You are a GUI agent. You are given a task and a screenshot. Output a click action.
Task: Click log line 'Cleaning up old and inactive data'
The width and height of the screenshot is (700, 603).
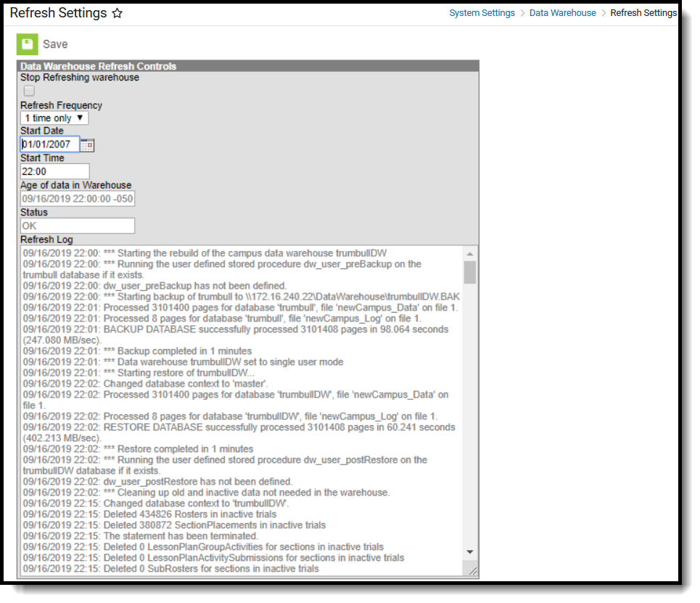(x=206, y=493)
